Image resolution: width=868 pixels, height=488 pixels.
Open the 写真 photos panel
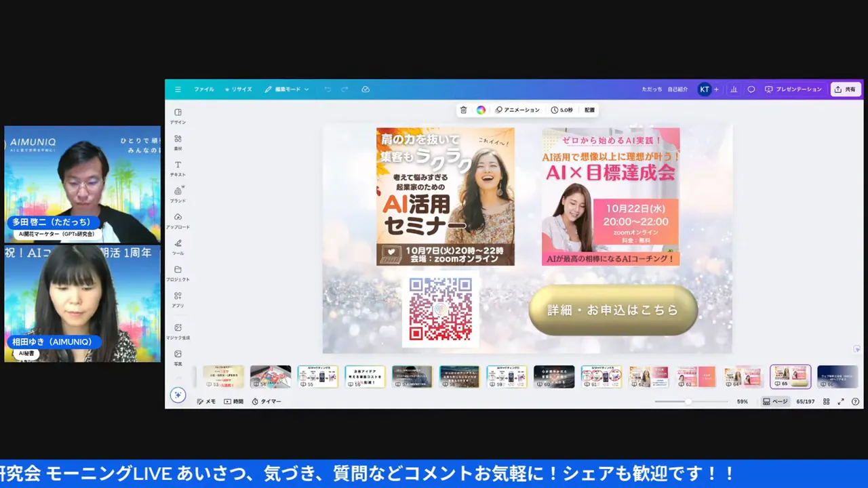pos(178,358)
